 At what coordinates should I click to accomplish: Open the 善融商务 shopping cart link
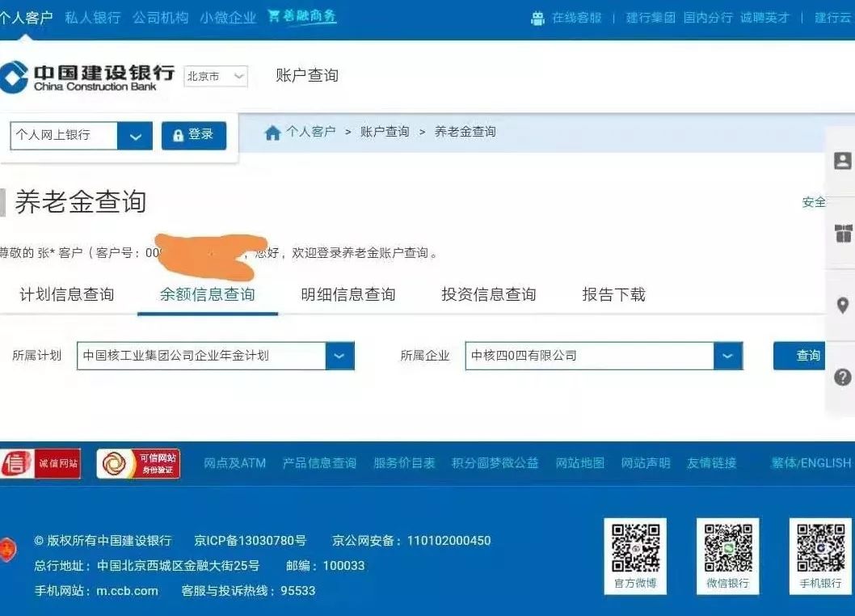[x=301, y=16]
